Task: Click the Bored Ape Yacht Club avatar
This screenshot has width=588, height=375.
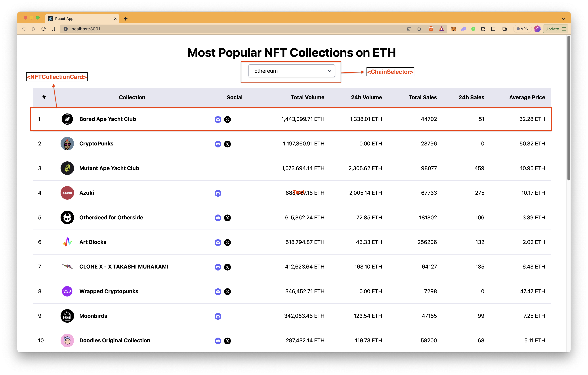Action: tap(67, 119)
